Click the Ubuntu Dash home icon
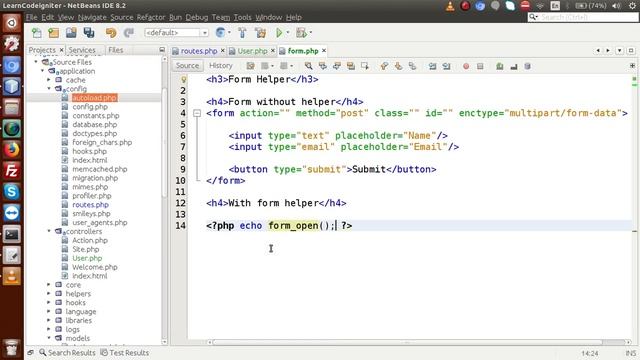This screenshot has height=360, width=640. [x=11, y=23]
